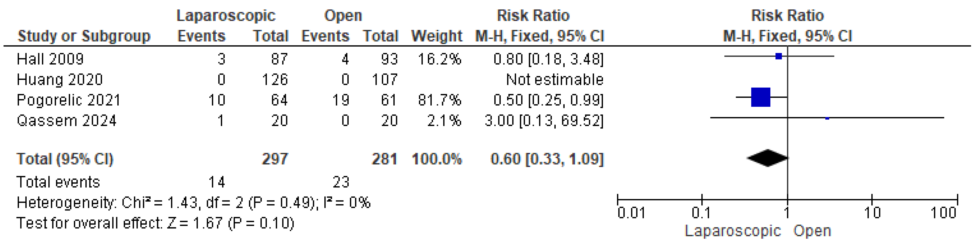Click the Weight column header
Screen dimensions: 980x245
436,36
